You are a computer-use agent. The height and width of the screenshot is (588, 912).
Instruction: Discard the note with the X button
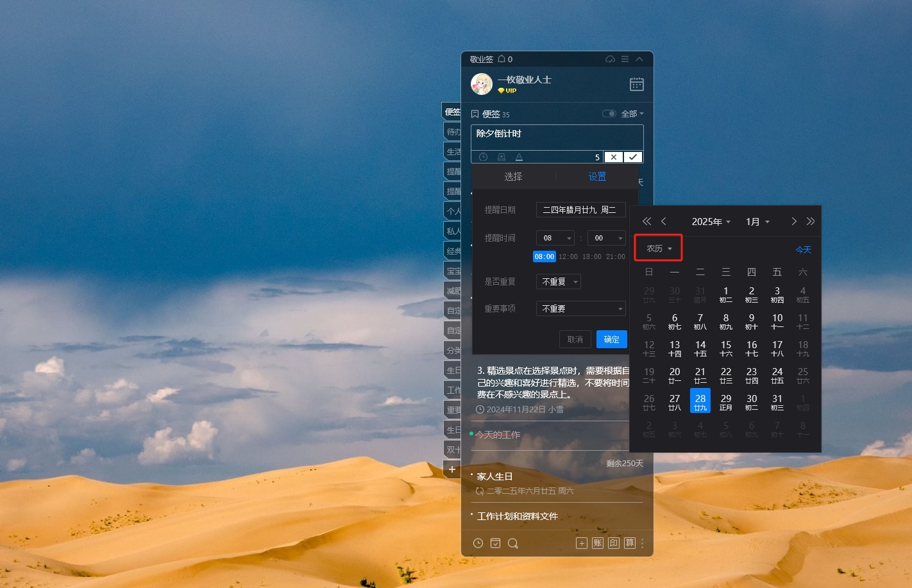tap(614, 157)
